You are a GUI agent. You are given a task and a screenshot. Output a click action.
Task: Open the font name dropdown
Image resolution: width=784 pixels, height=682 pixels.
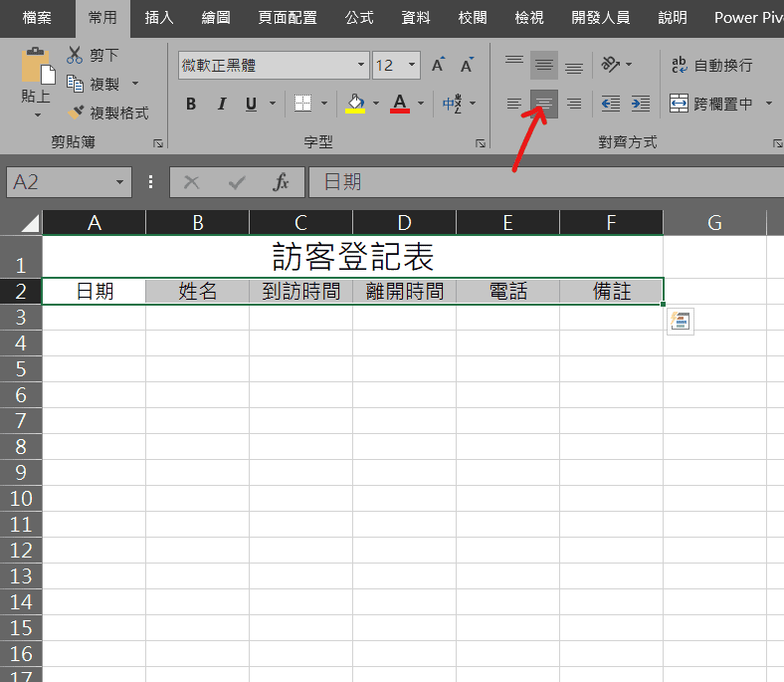pos(361,65)
